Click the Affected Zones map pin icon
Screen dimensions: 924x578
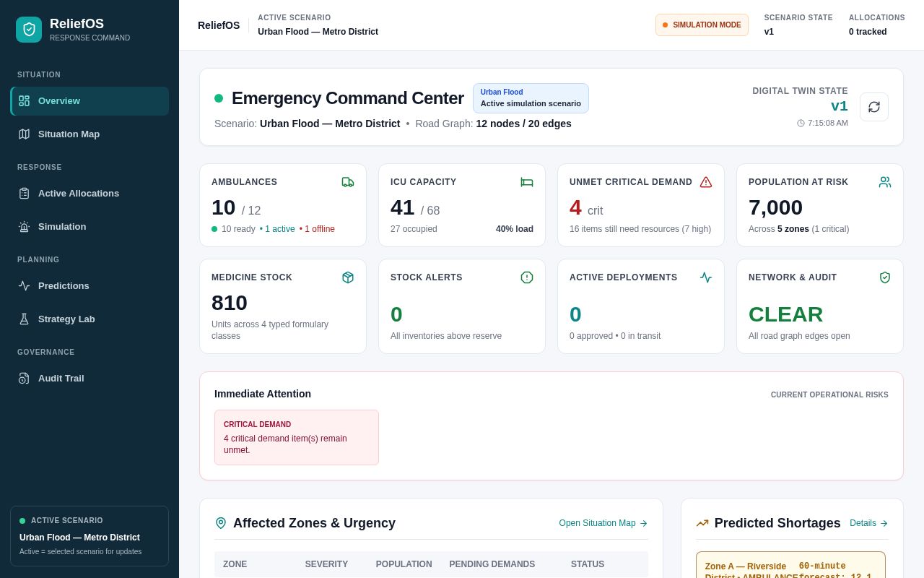coord(221,523)
